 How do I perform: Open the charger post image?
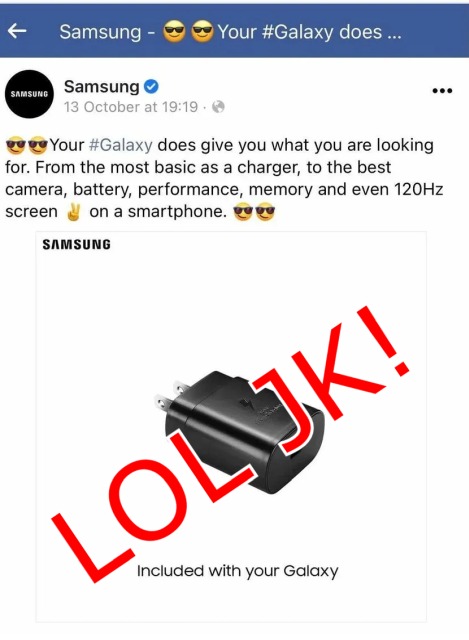(231, 427)
